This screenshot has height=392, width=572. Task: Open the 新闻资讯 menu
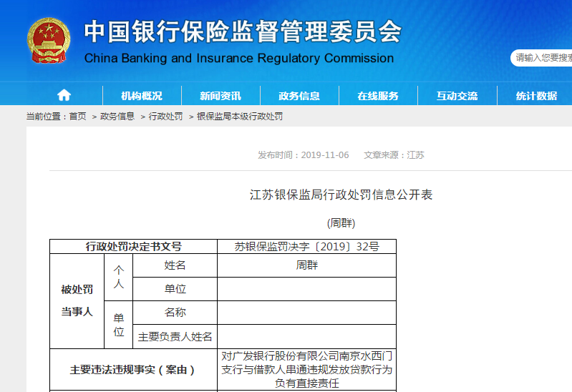pos(220,96)
